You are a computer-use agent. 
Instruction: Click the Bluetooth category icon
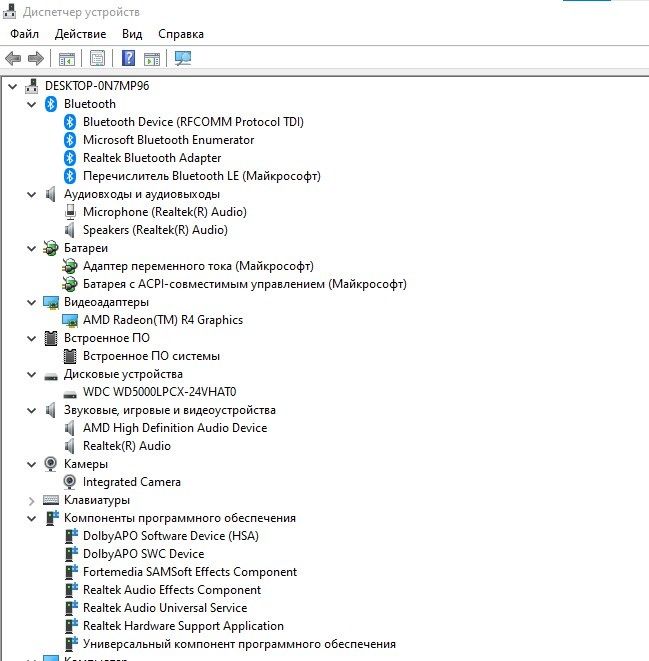51,104
